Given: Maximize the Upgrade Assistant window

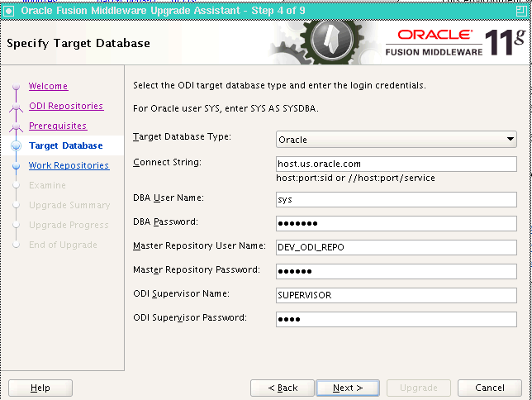Looking at the screenshot, I should 520,12.
